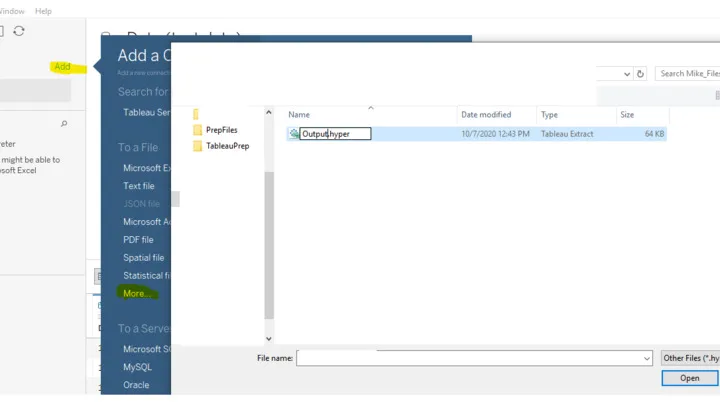Click the refresh button beside the address dropdown
The width and height of the screenshot is (720, 402).
(640, 74)
